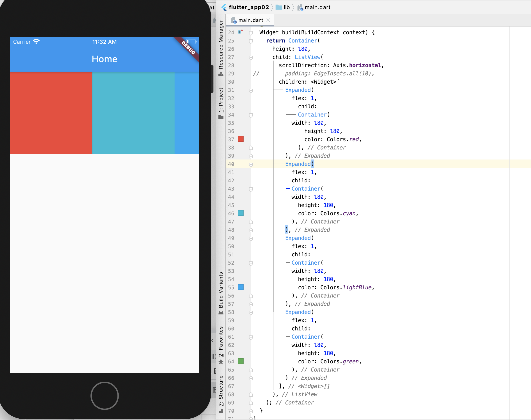Collapse the build method fold arrow

tap(251, 32)
